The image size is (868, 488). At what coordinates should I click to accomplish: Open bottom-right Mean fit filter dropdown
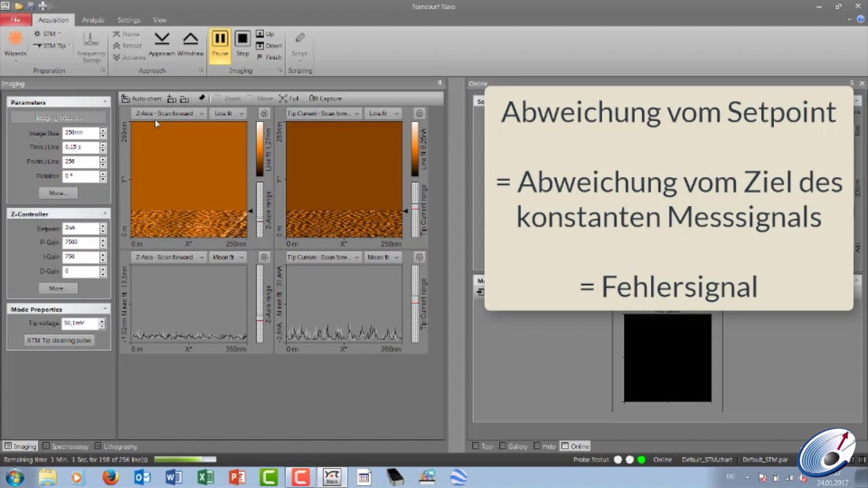point(382,257)
